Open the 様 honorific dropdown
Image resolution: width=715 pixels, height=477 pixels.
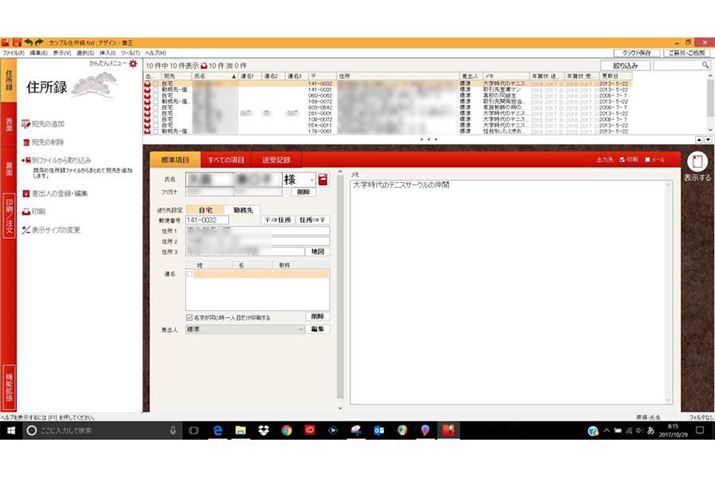point(311,179)
